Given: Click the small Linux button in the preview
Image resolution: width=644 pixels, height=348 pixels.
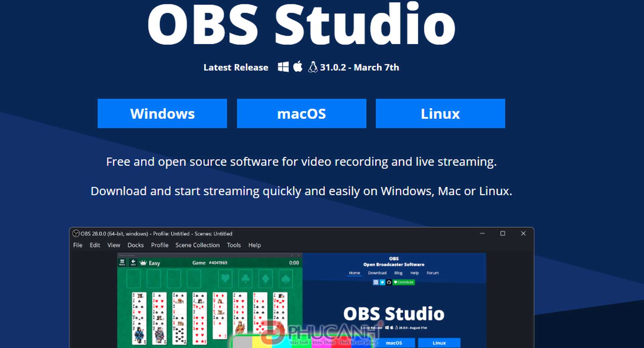Looking at the screenshot, I should click(439, 343).
